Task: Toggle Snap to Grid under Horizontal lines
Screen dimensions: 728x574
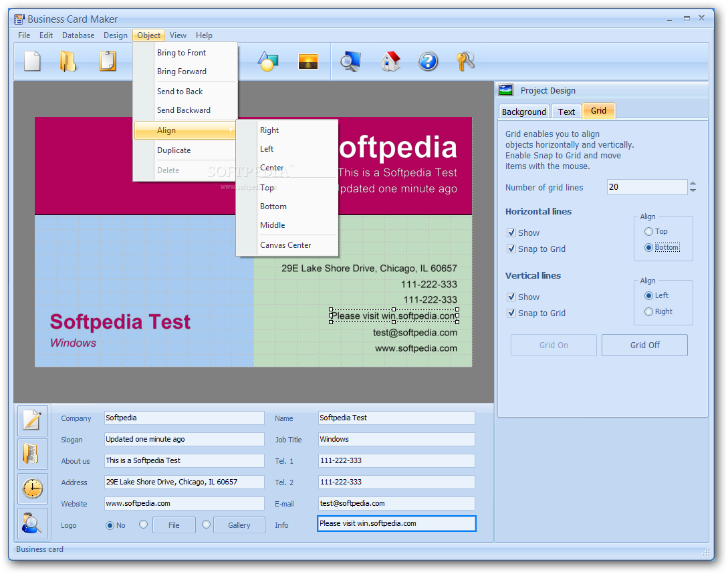Action: point(511,249)
